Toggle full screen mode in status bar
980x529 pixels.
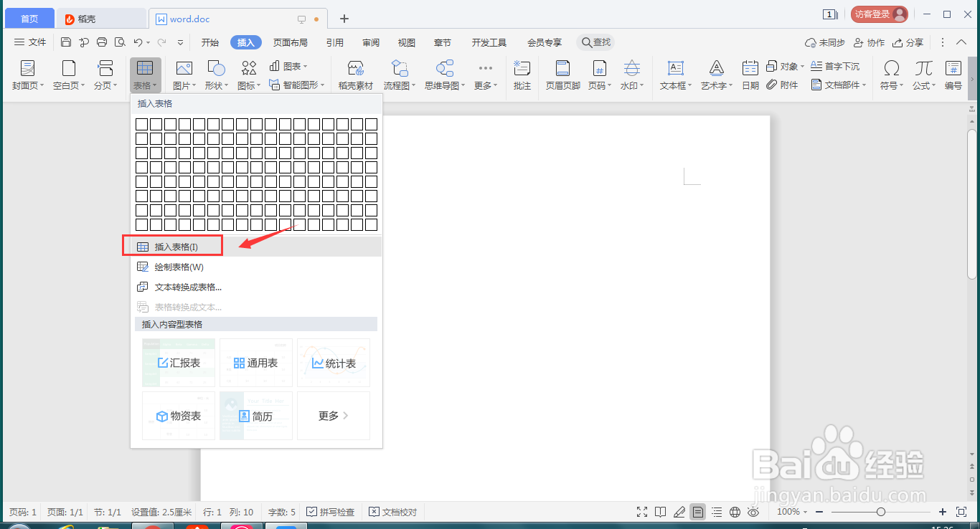click(641, 511)
